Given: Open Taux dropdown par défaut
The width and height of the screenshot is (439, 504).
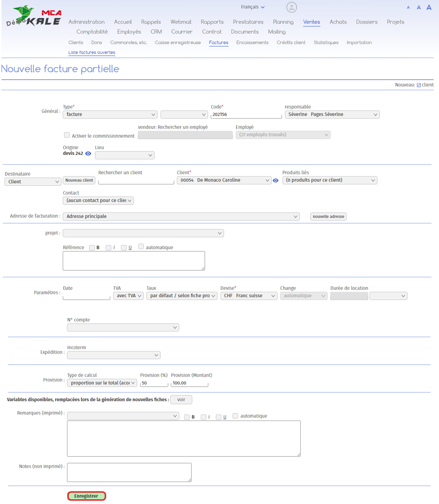Looking at the screenshot, I should (x=182, y=296).
